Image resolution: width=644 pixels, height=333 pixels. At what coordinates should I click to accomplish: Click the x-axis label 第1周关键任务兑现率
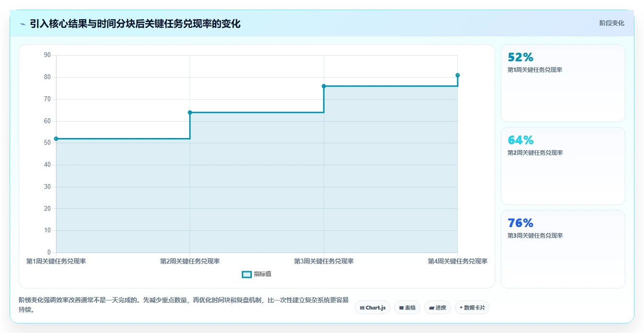coord(56,261)
